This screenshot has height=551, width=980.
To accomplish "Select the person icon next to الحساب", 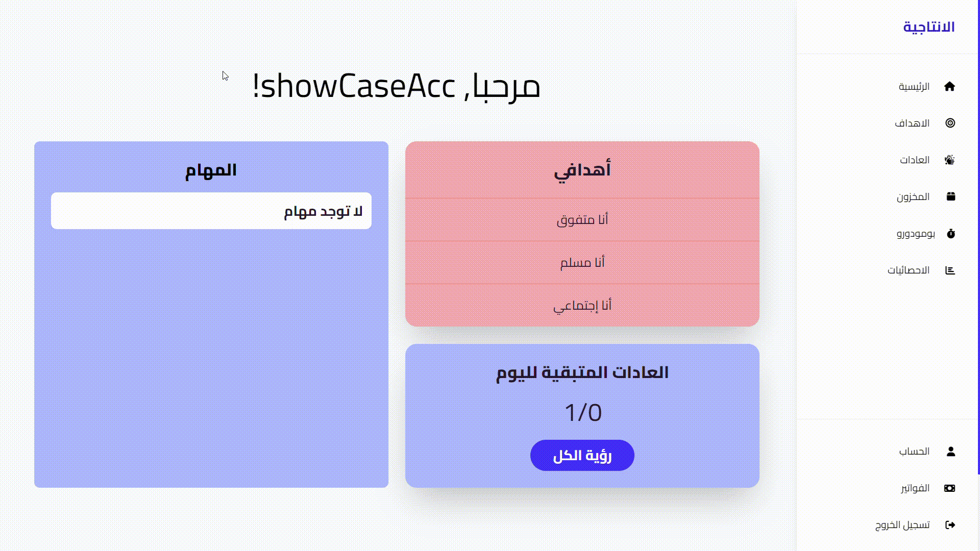I will click(x=950, y=450).
